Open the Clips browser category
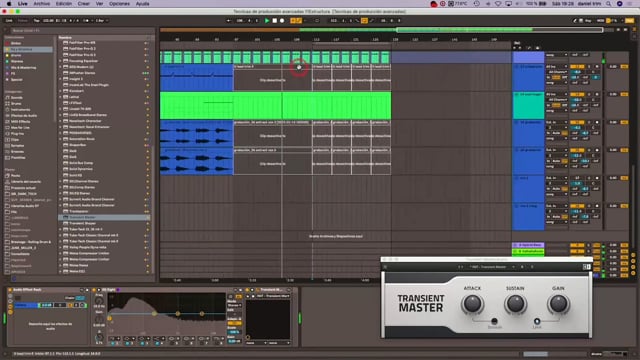The height and width of the screenshot is (360, 640). [x=15, y=140]
